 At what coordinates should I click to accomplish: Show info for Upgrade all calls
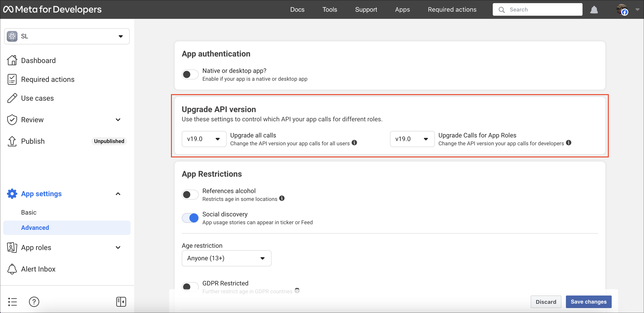click(354, 143)
